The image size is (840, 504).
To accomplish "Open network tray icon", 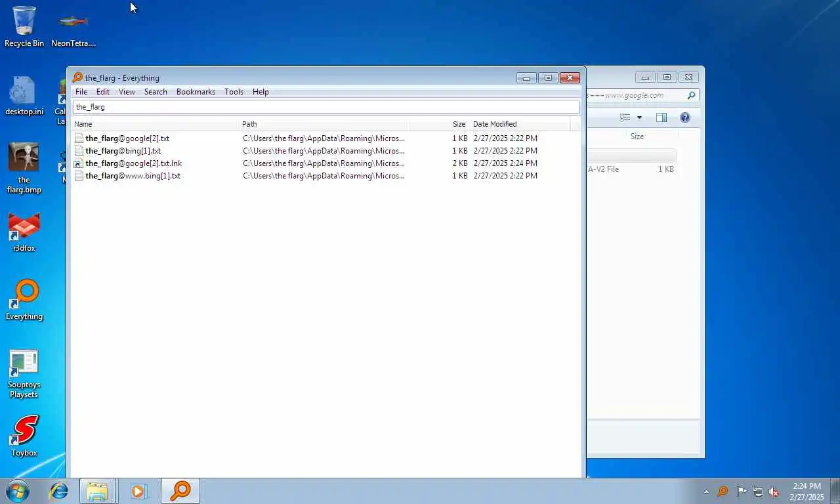I will pyautogui.click(x=758, y=492).
